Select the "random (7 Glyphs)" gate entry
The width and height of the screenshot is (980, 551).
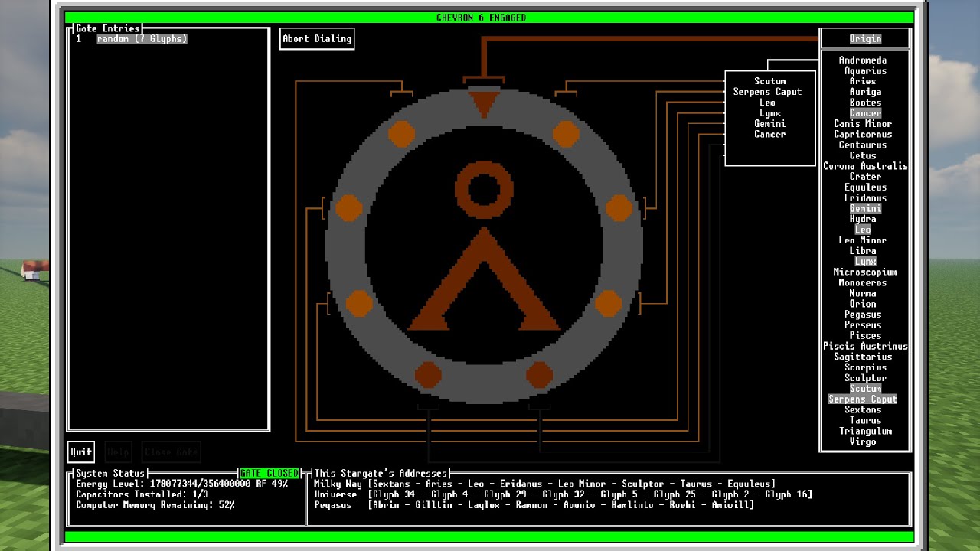[142, 39]
